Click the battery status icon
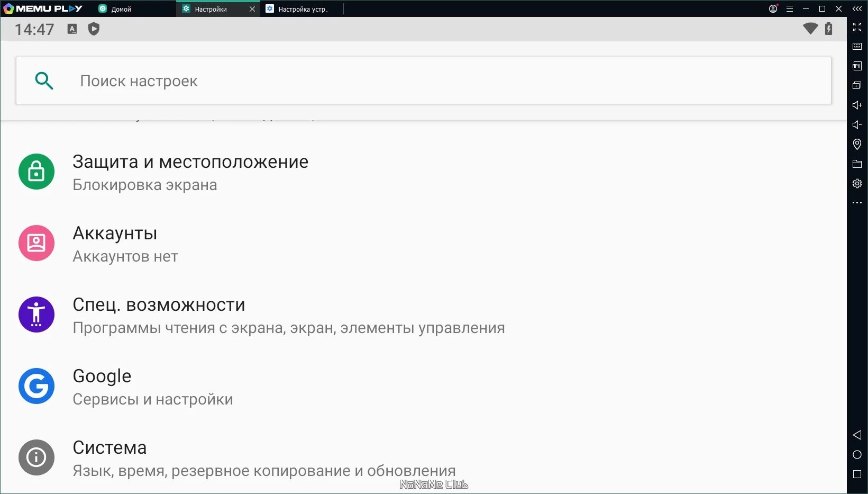Viewport: 868px width, 494px height. click(x=829, y=29)
